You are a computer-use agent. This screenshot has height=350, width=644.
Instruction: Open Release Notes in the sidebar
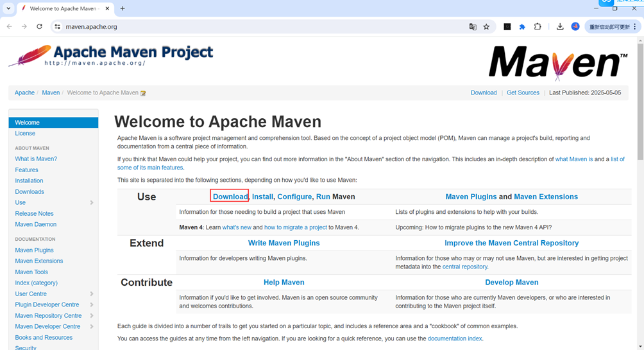click(x=35, y=213)
